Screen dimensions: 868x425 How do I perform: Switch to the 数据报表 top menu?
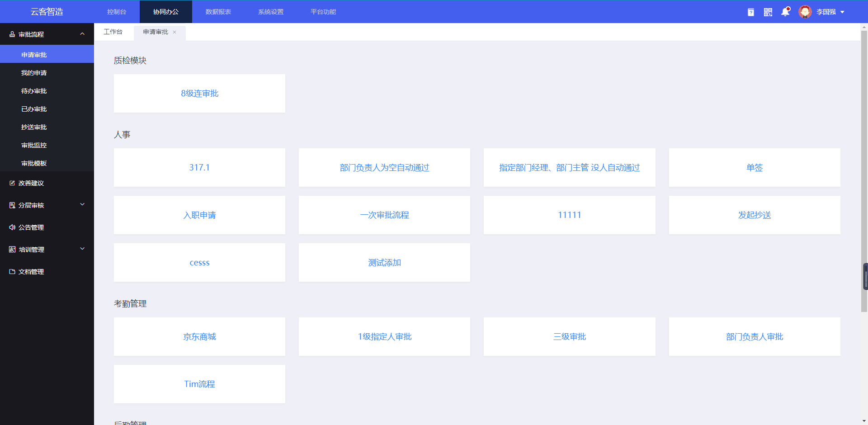point(218,12)
